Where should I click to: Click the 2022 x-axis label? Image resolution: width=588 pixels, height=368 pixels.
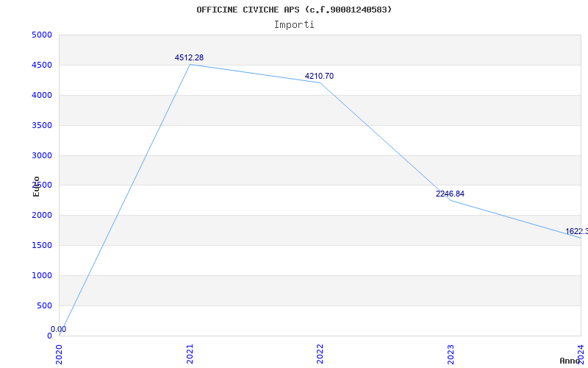click(x=320, y=354)
